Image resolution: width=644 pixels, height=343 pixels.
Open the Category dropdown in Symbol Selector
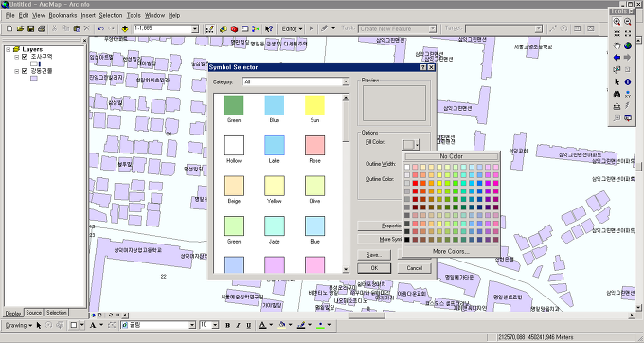coord(346,81)
